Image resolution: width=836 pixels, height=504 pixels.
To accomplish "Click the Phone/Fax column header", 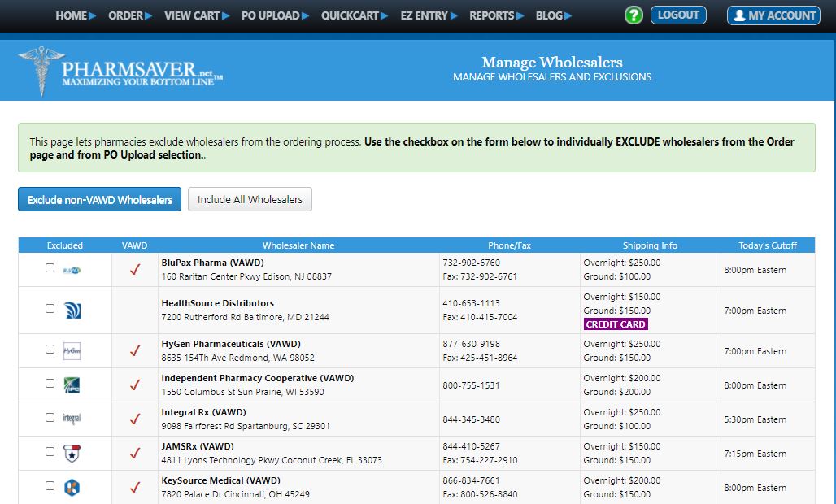I will click(510, 245).
